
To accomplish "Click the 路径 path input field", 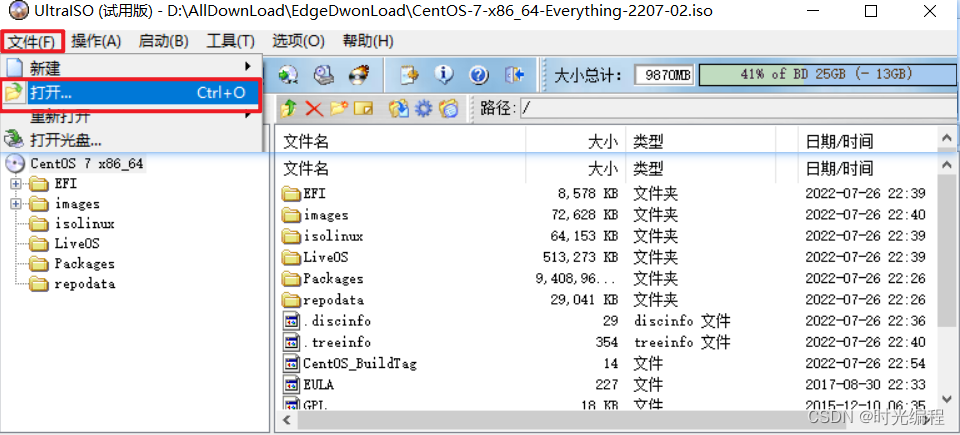I will tap(738, 110).
